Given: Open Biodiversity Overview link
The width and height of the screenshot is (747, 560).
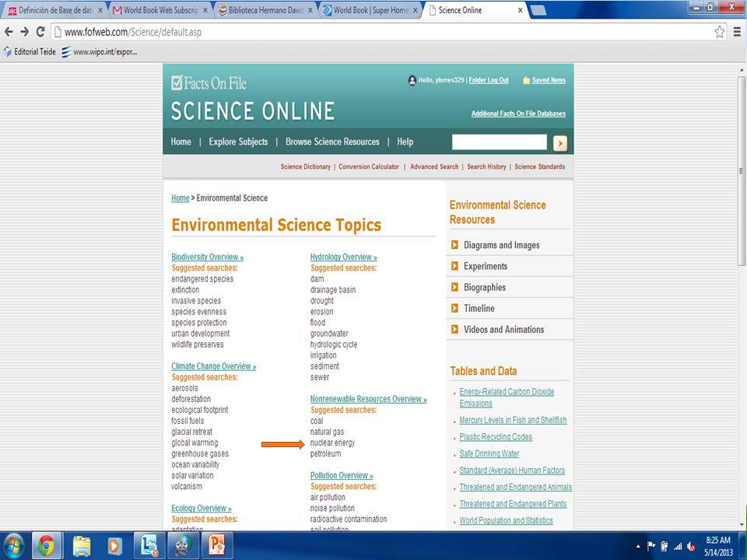Looking at the screenshot, I should tap(207, 257).
